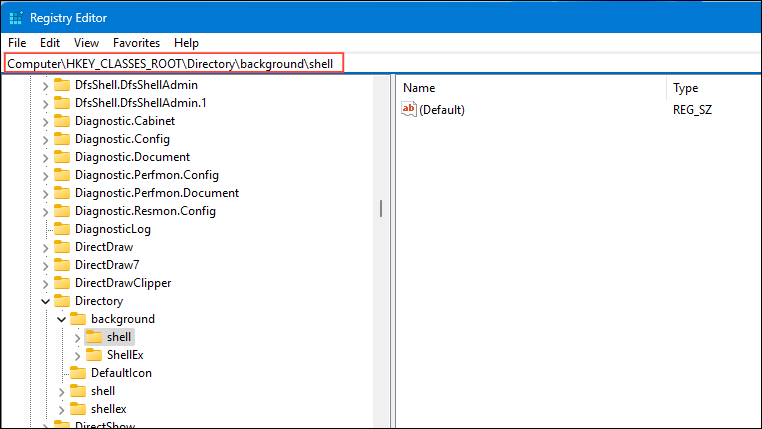762x429 pixels.
Task: Click the lowercase shellex folder icon
Action: (x=78, y=408)
